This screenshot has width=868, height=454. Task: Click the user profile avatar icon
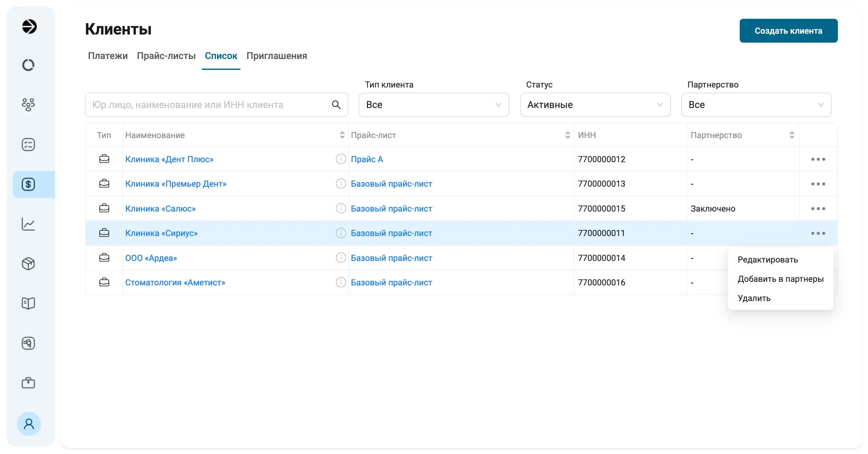[29, 424]
